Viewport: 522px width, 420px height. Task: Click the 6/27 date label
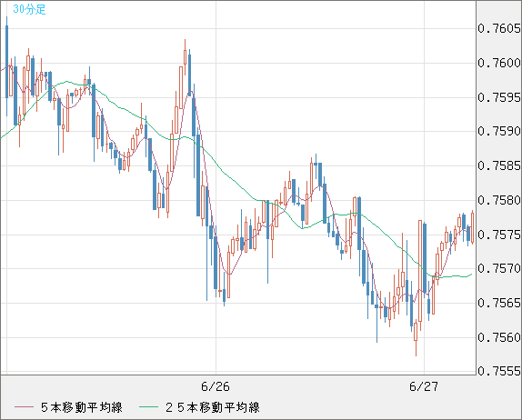coord(424,386)
